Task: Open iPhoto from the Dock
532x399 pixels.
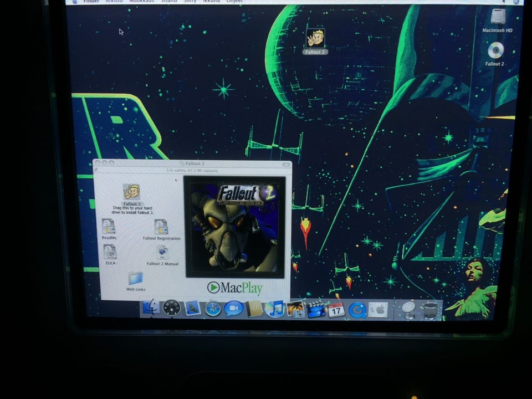Action: (x=295, y=309)
